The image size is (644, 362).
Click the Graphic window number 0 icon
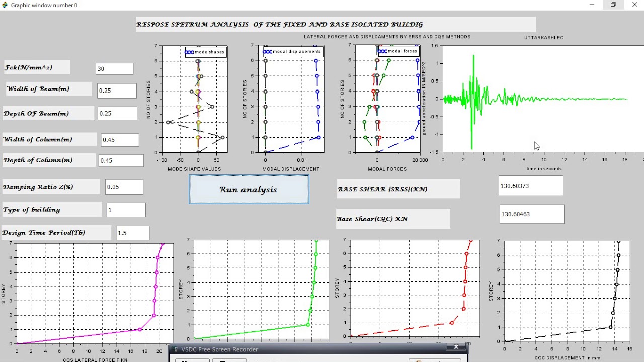5,5
